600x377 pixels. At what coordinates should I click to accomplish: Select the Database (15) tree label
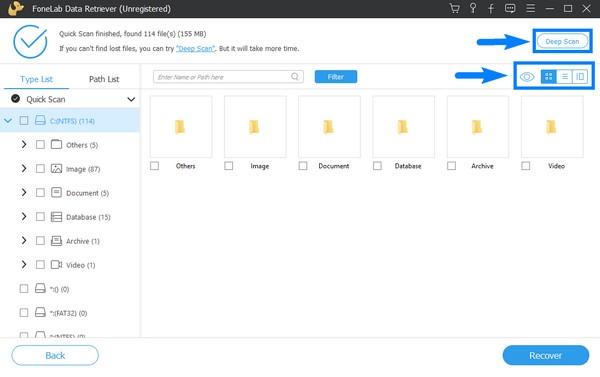pyautogui.click(x=88, y=217)
